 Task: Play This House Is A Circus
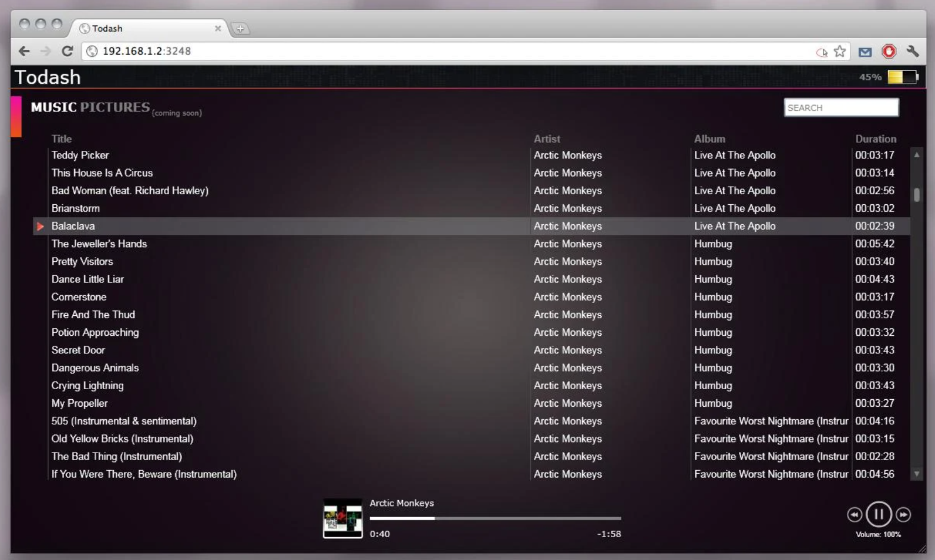pos(102,173)
